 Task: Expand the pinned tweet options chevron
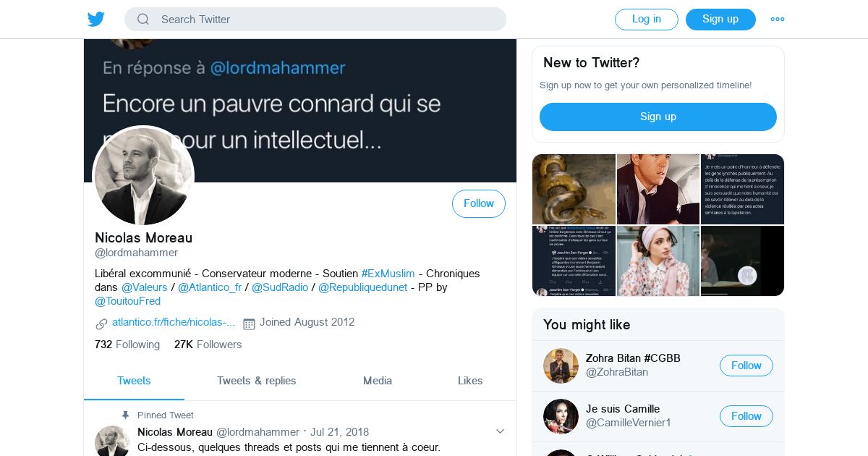(x=500, y=431)
